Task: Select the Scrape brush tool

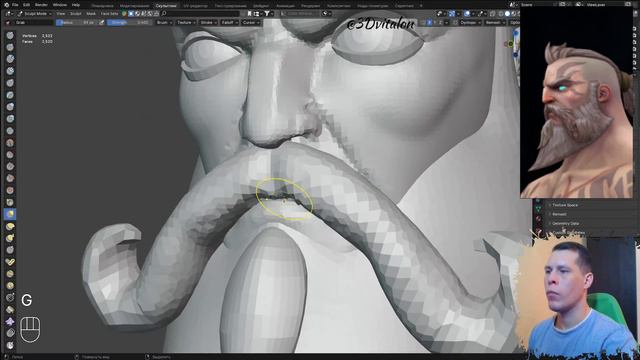Action: (x=10, y=178)
